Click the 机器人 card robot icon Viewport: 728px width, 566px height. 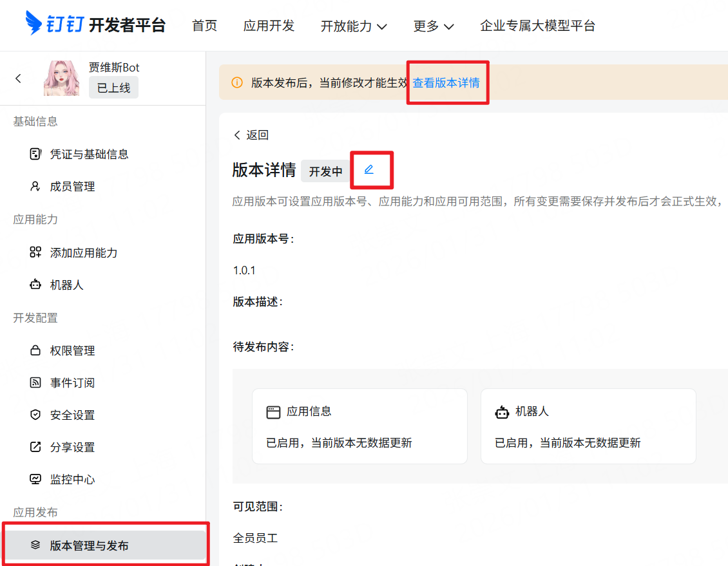point(502,412)
